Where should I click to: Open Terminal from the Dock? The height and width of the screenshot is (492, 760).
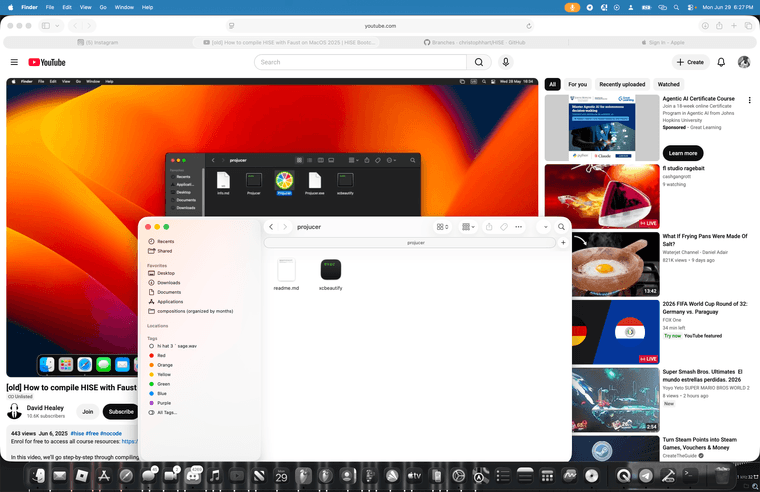pyautogui.click(x=690, y=476)
